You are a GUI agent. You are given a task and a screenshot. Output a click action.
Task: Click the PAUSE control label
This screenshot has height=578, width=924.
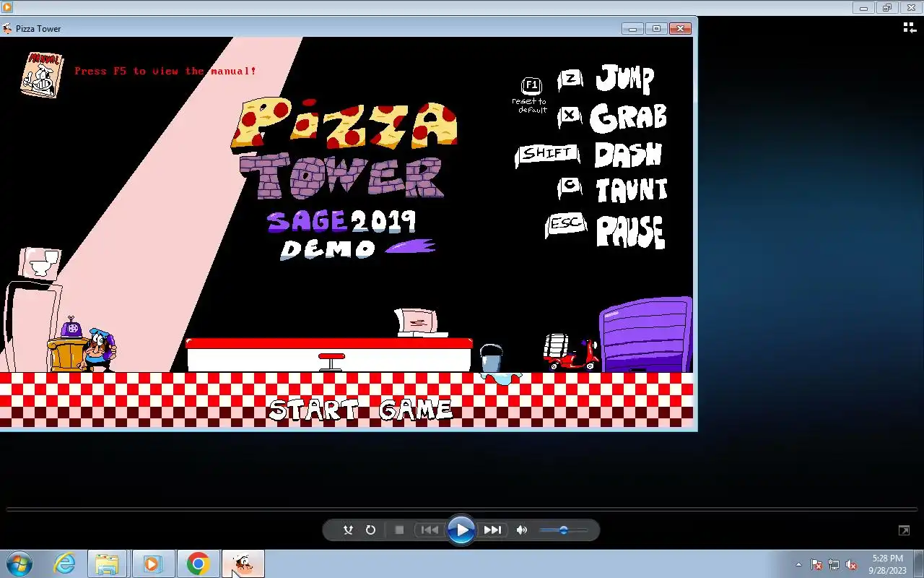pos(630,232)
